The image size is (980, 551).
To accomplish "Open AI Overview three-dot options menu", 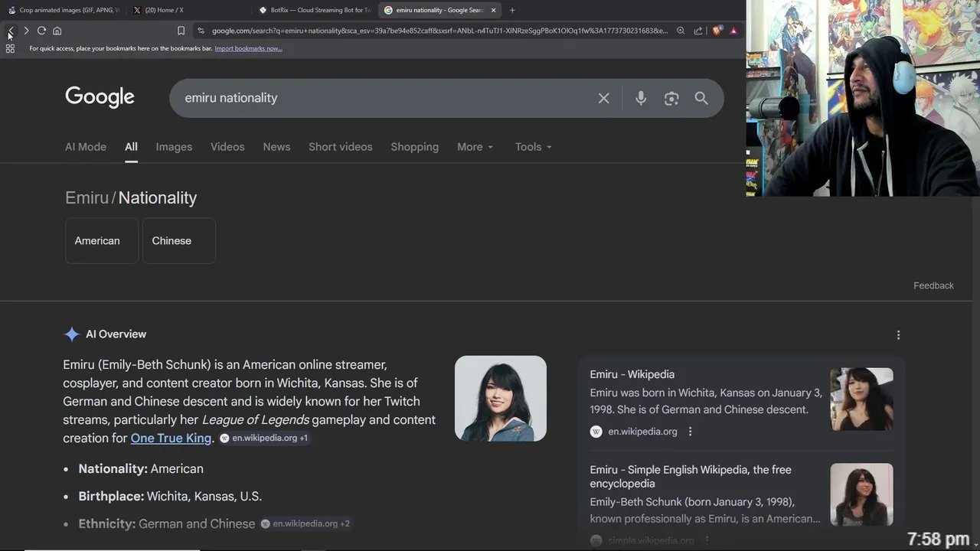I will (x=898, y=334).
